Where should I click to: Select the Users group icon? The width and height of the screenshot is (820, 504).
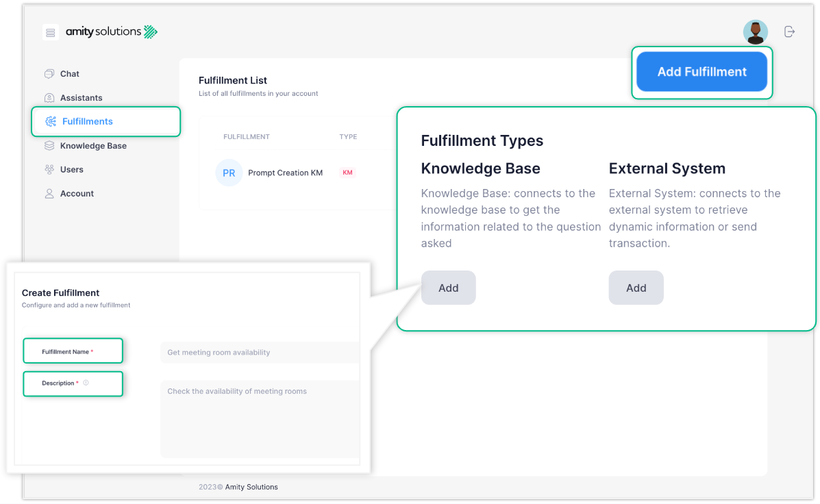coord(49,170)
